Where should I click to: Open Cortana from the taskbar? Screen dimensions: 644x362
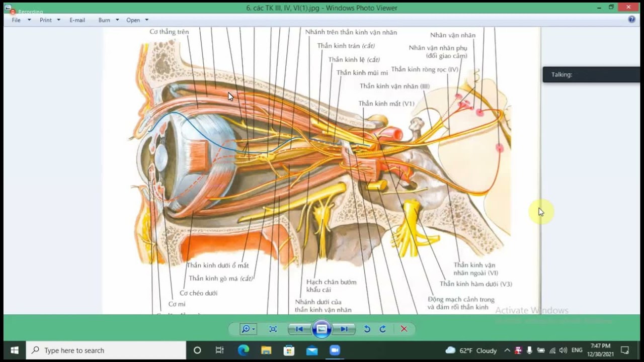[x=197, y=350]
